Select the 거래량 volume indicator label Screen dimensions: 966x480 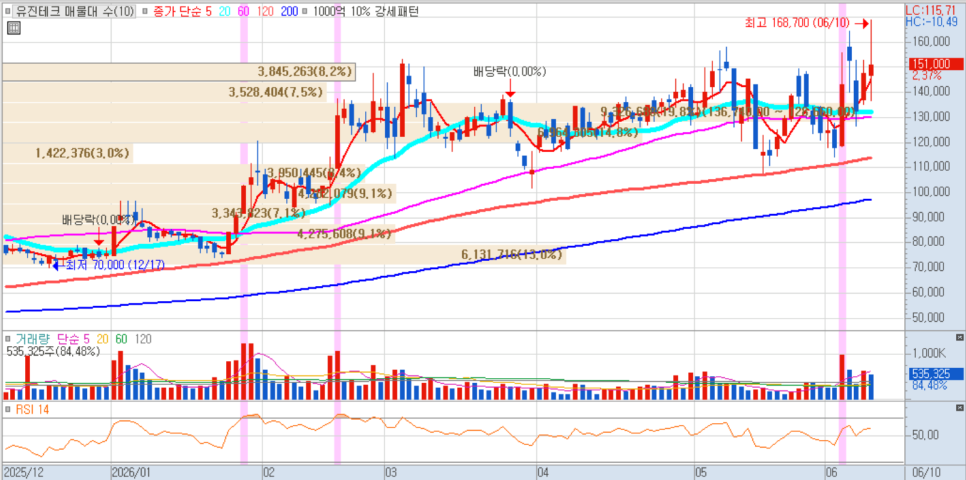point(34,338)
